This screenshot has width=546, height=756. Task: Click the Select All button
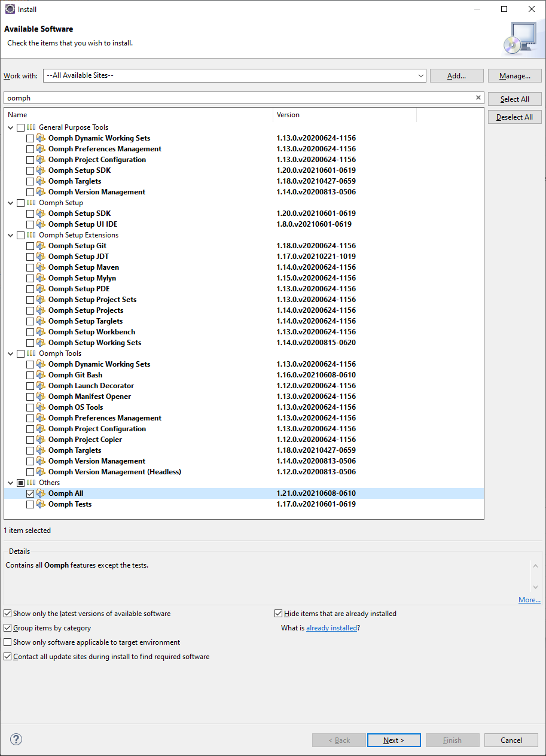click(514, 99)
